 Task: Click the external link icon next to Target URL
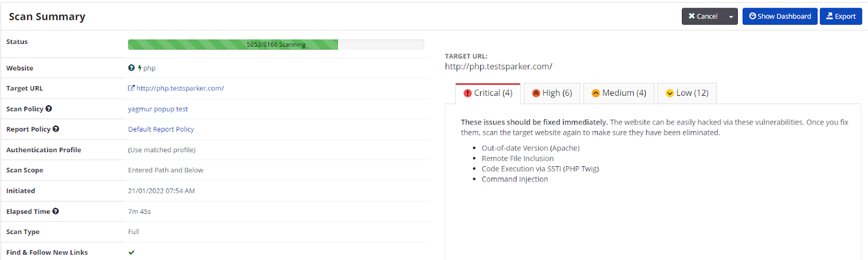pos(131,88)
